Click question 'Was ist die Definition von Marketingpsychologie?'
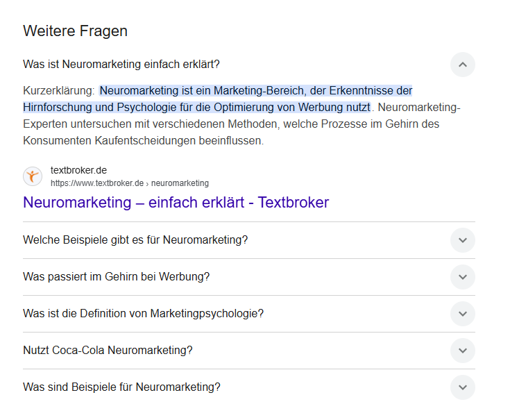Screen dimensions: 510x420 (x=143, y=313)
